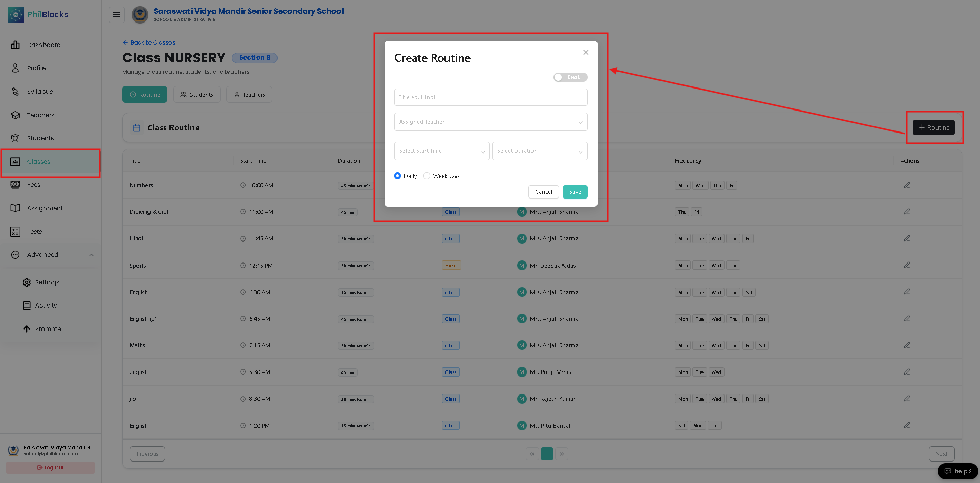
Task: Toggle the Break switch on
Action: click(x=570, y=77)
